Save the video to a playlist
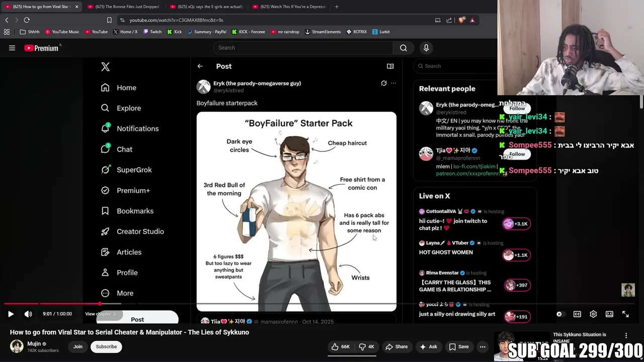This screenshot has width=644, height=362. coord(459,346)
